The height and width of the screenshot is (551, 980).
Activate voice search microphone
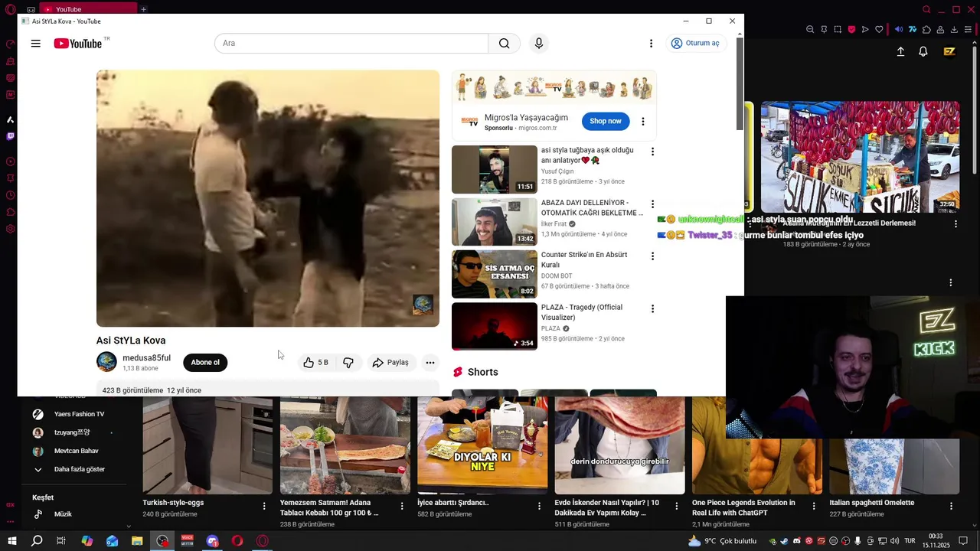pyautogui.click(x=539, y=44)
